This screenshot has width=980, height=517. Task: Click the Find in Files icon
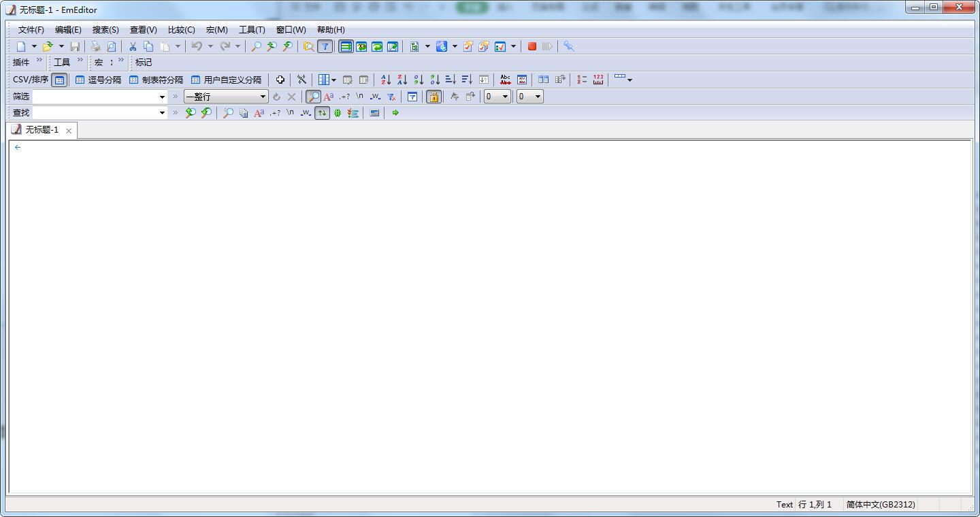308,46
